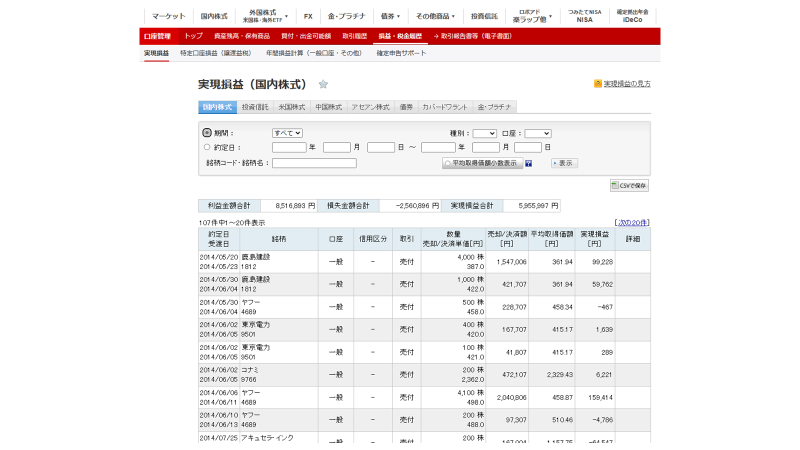The width and height of the screenshot is (800, 450).
Task: Click the 実現損益の見方 guide icon
Action: 597,84
